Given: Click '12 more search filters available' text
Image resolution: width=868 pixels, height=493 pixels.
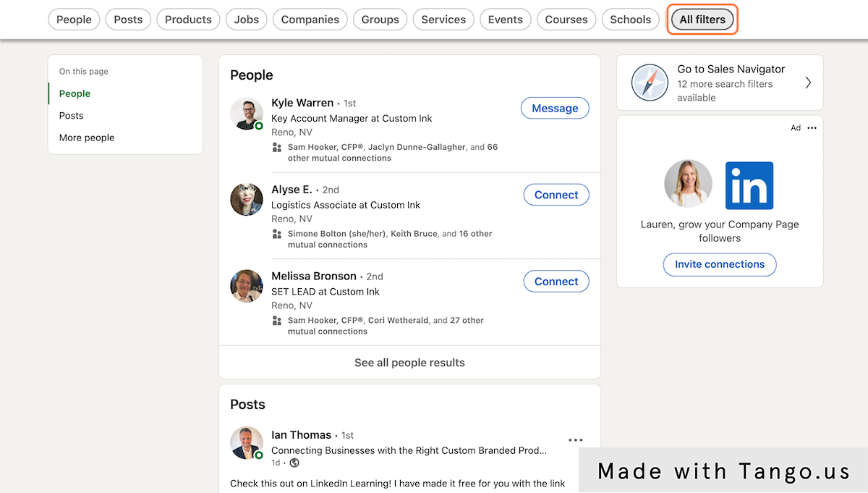Looking at the screenshot, I should pos(725,90).
